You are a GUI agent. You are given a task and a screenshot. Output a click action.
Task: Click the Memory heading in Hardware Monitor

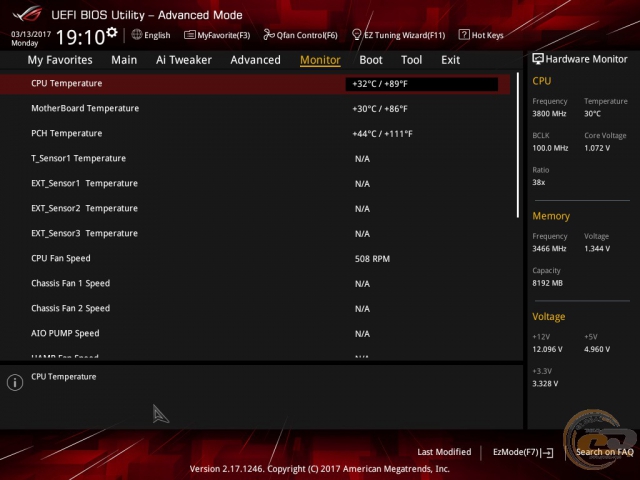(x=551, y=216)
